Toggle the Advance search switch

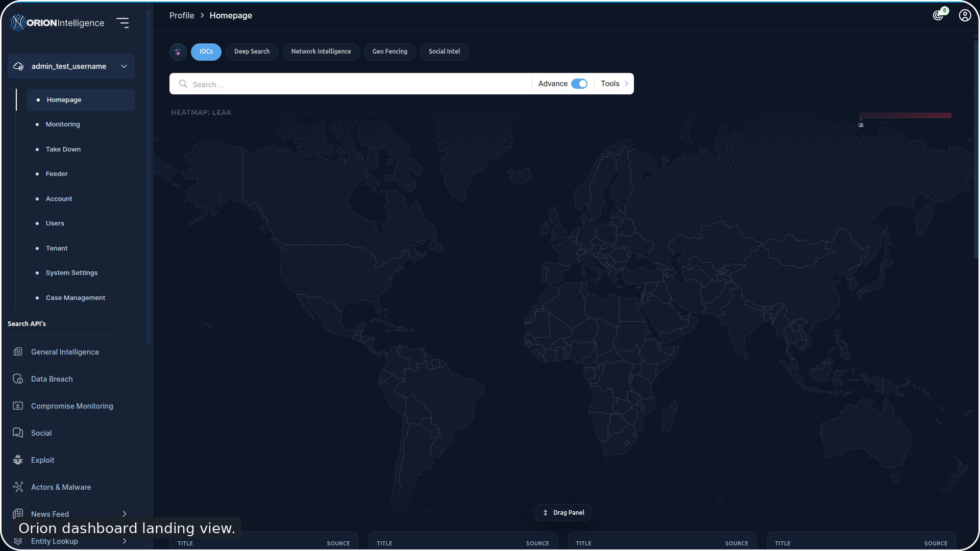coord(579,84)
